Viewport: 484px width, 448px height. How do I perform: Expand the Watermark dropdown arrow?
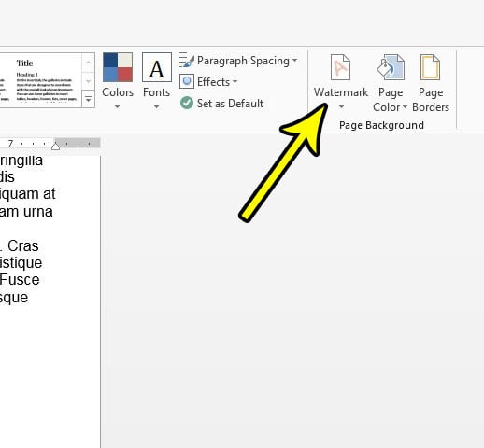tap(341, 107)
